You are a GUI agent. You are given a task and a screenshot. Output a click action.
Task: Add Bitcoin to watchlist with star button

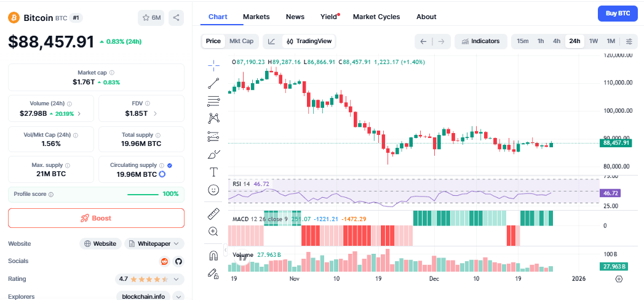[151, 18]
